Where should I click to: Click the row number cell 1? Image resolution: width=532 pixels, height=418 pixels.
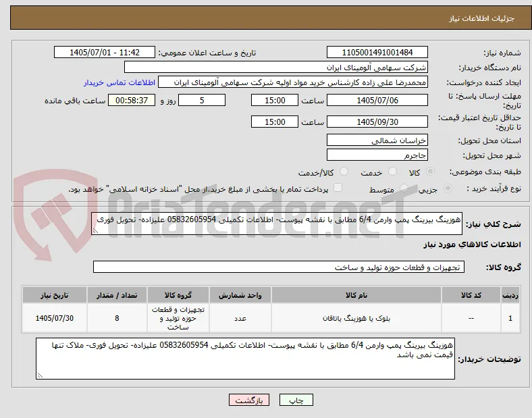[510, 318]
